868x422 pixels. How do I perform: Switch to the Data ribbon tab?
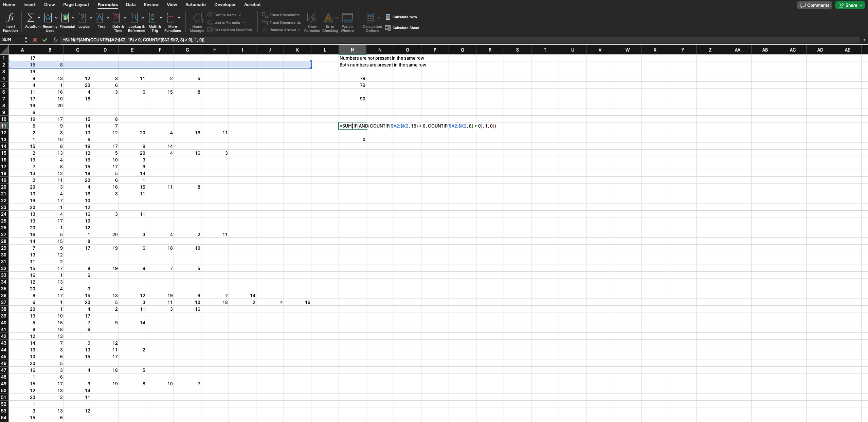(x=130, y=4)
